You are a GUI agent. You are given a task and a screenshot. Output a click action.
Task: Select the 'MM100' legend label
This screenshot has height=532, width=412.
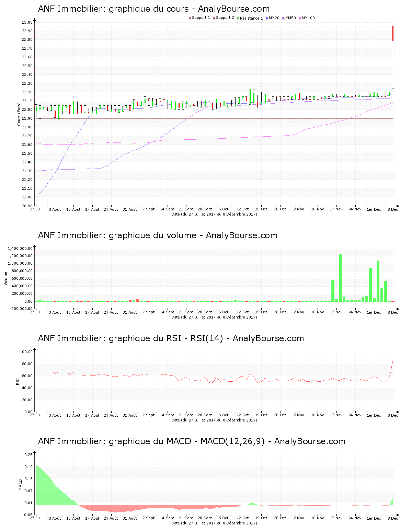tap(308, 18)
